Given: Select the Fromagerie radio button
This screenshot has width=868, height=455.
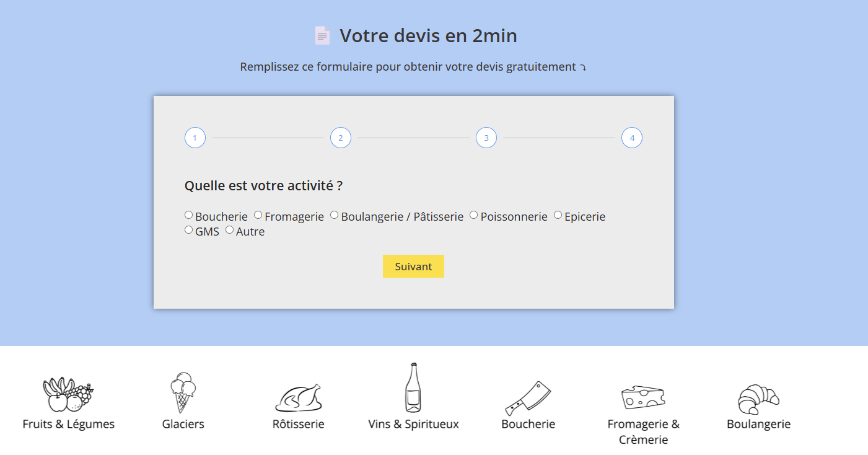Looking at the screenshot, I should [x=258, y=215].
